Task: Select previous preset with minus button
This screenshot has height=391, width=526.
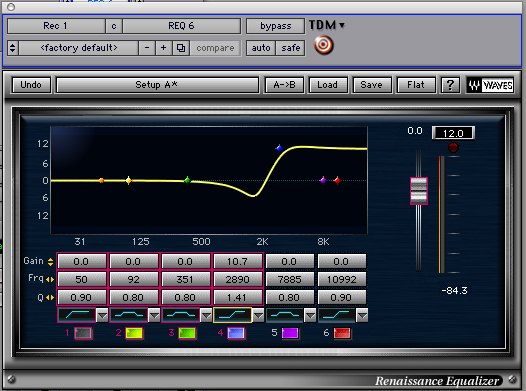Action: [x=147, y=48]
